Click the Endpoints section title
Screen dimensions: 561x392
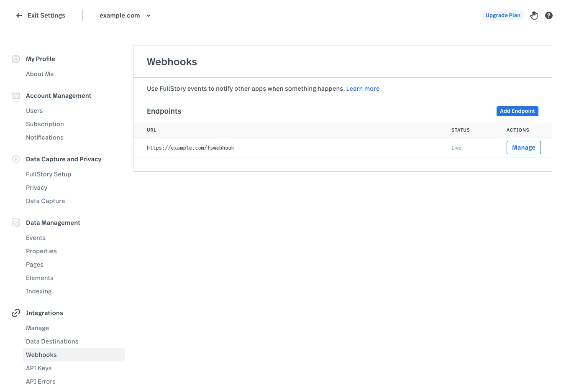[164, 111]
